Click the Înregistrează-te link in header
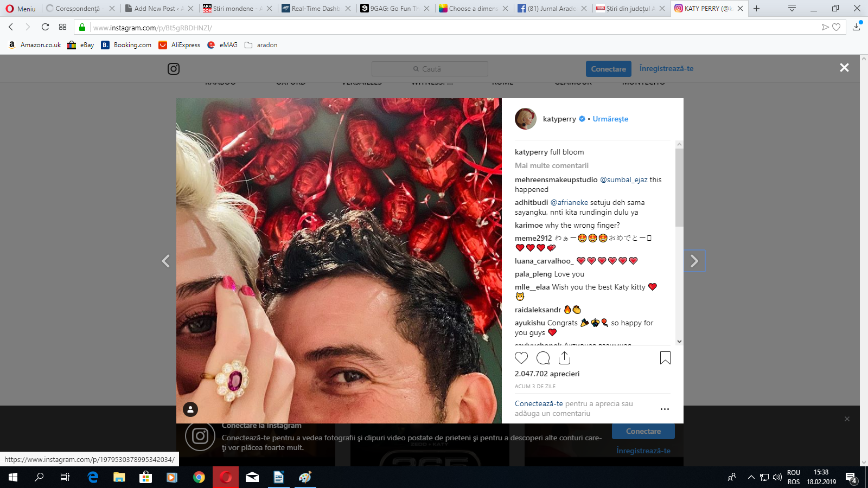868x488 pixels. [666, 69]
